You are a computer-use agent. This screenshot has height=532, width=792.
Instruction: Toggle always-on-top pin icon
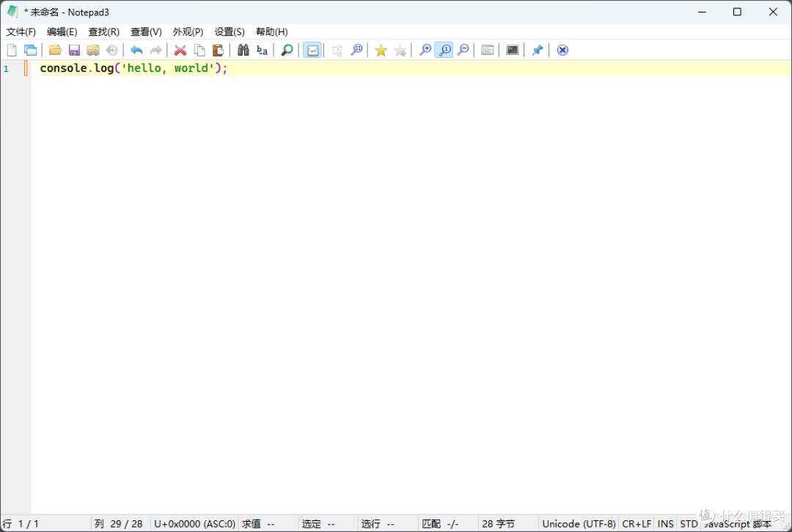(x=538, y=50)
